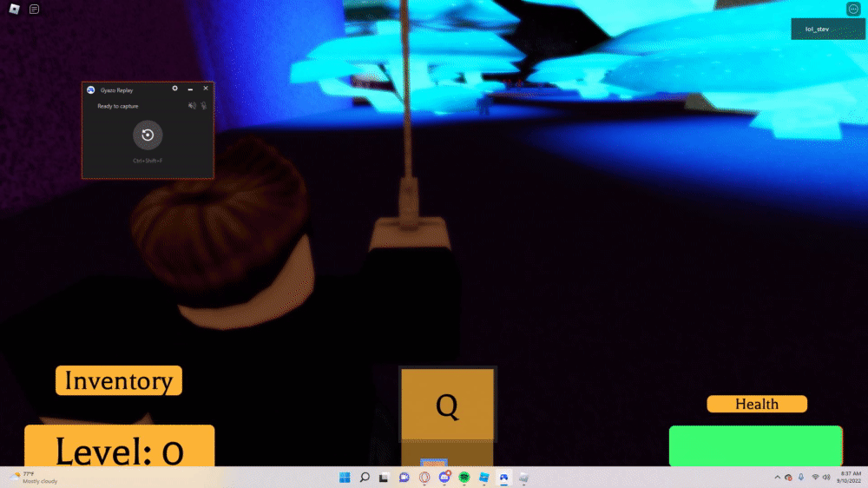Toggle speaker audio capture in Gyazo Replay
The height and width of the screenshot is (488, 868).
[192, 105]
